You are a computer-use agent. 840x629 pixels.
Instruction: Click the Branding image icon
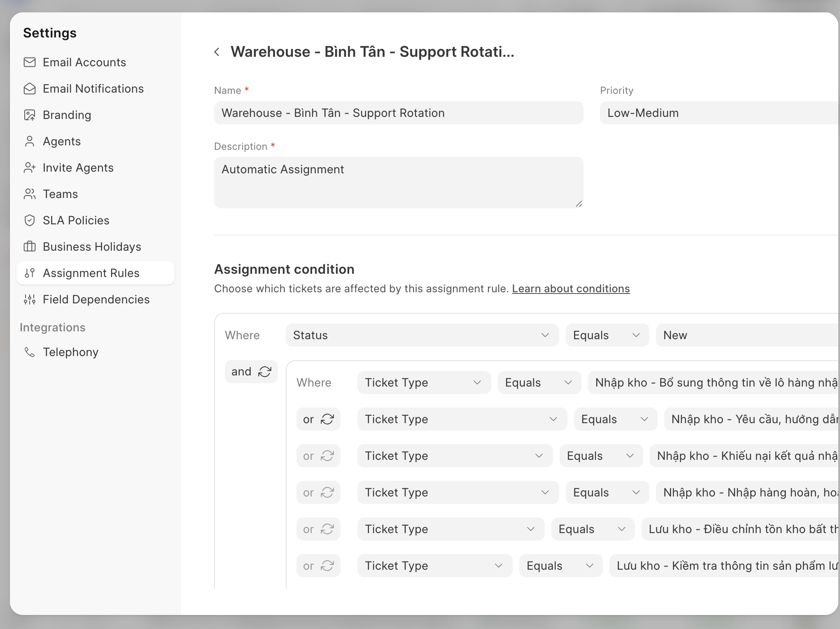coord(30,115)
